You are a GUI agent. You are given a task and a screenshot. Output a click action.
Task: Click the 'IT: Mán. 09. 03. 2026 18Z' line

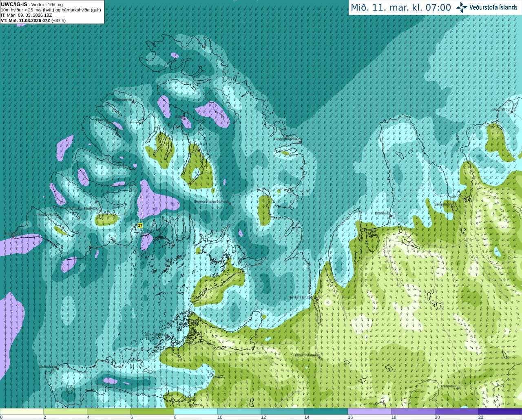tap(26, 15)
